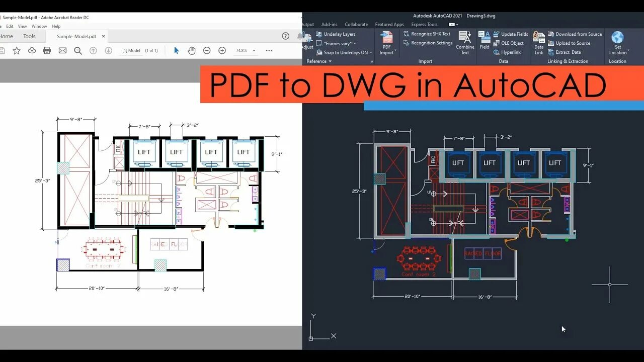Click Underlay Layers in Reference panel
The height and width of the screenshot is (362, 644).
click(x=336, y=34)
